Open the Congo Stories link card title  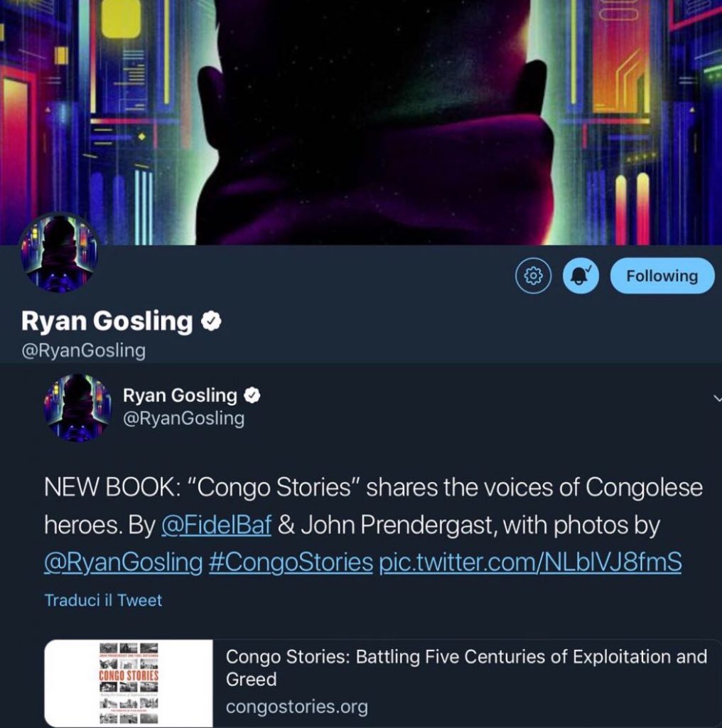tap(466, 668)
